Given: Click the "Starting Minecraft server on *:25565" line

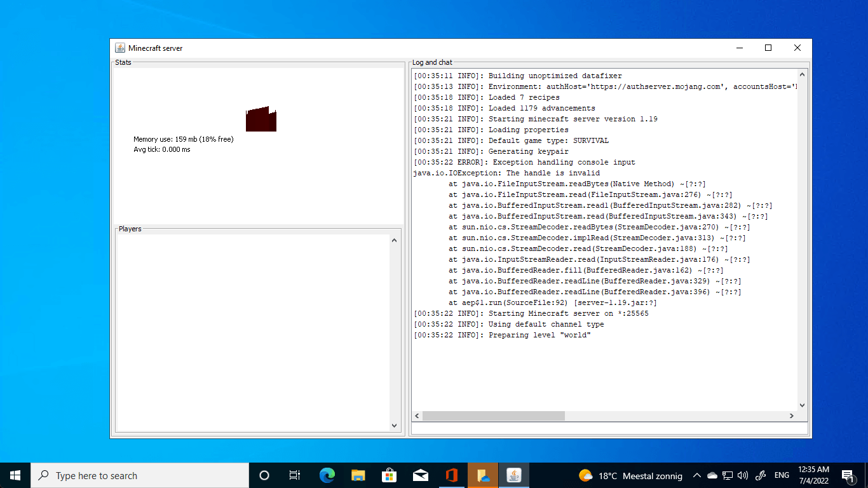Looking at the screenshot, I should pos(531,313).
